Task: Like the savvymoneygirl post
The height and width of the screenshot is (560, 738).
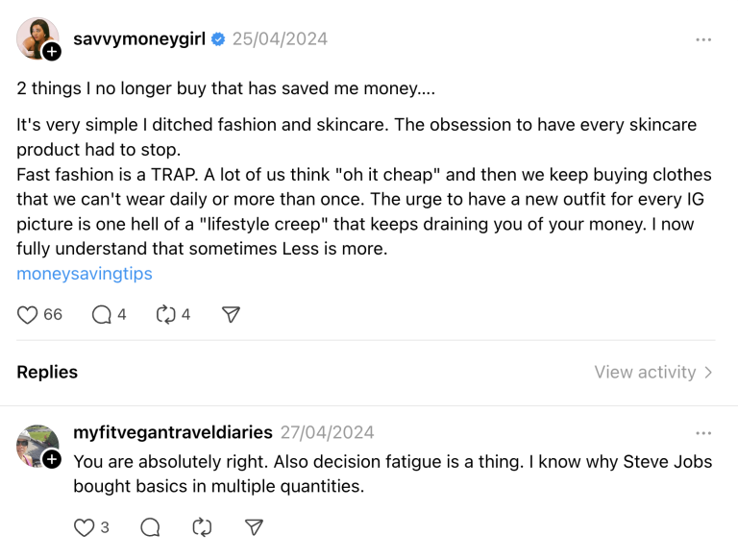Action: point(28,314)
